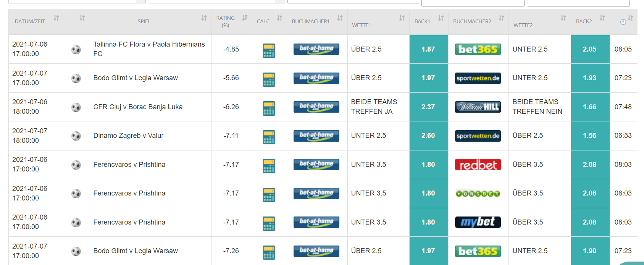Viewport: 644px width, 265px height.
Task: Open calculator for Bodo Glimt -5.66 row
Action: click(x=269, y=79)
